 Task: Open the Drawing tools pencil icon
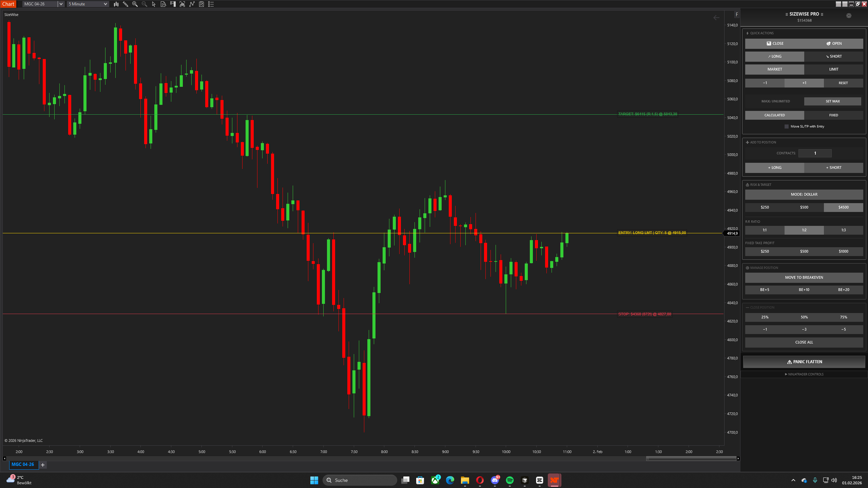click(126, 4)
